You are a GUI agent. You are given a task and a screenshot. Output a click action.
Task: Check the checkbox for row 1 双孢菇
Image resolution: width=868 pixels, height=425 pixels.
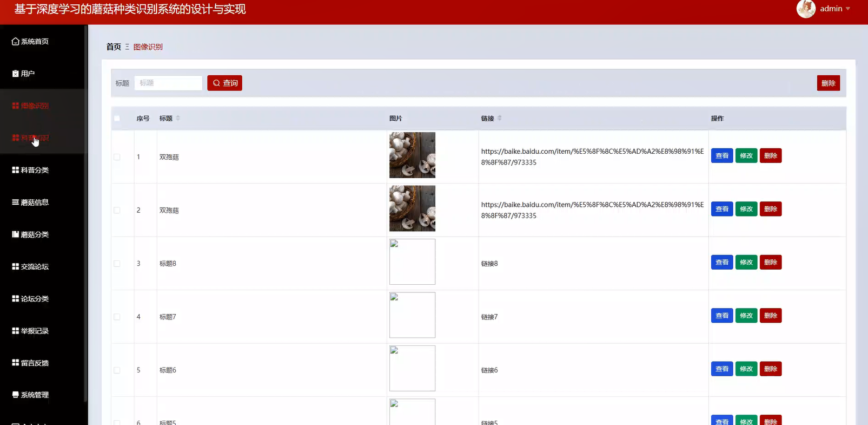pyautogui.click(x=117, y=157)
